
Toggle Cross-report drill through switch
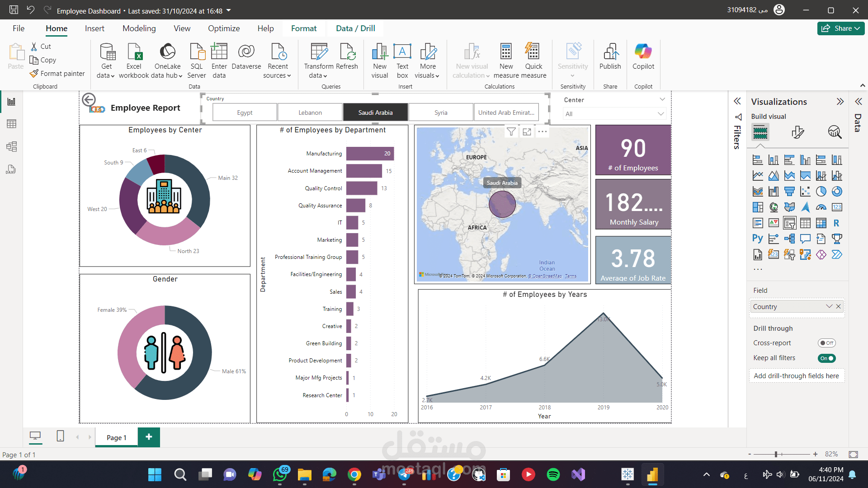click(x=826, y=343)
